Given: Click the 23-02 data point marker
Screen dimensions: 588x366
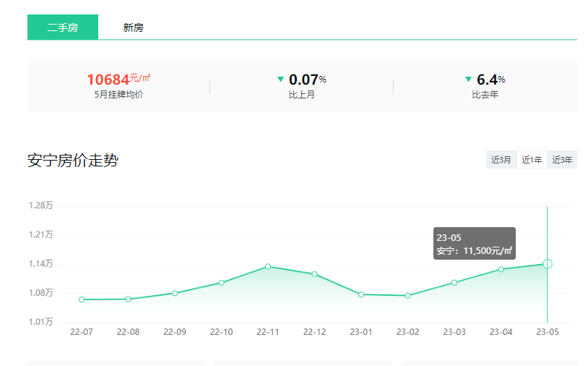Looking at the screenshot, I should tap(407, 296).
